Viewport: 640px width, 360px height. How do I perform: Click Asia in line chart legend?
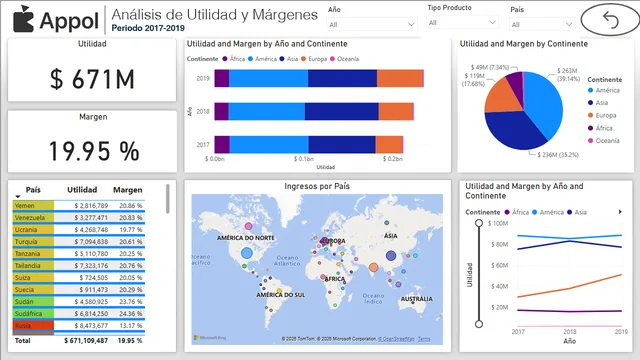coord(577,212)
